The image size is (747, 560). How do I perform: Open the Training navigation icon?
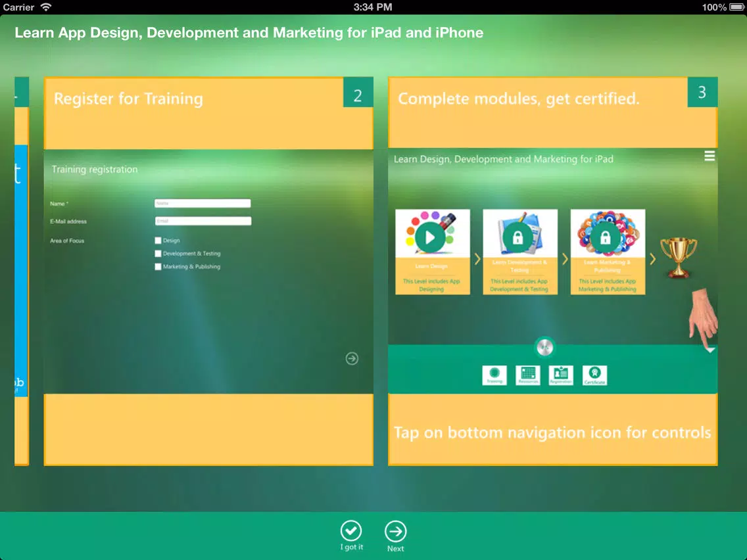(x=494, y=375)
